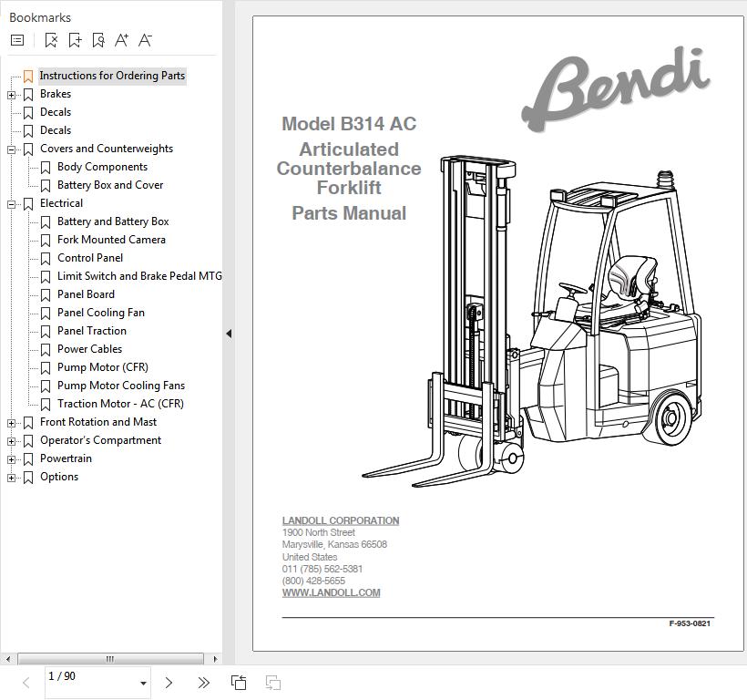Go to the next page arrow
This screenshot has width=747, height=700.
click(x=169, y=683)
